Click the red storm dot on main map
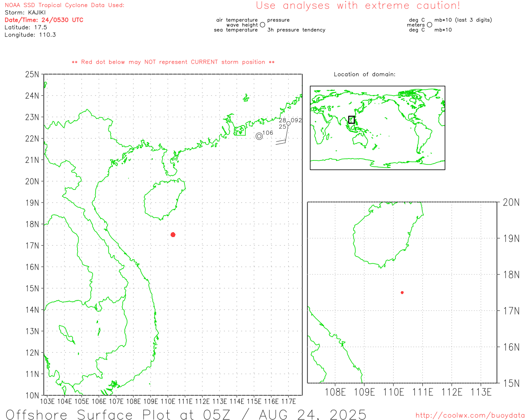This screenshot has height=420, width=525. (173, 235)
